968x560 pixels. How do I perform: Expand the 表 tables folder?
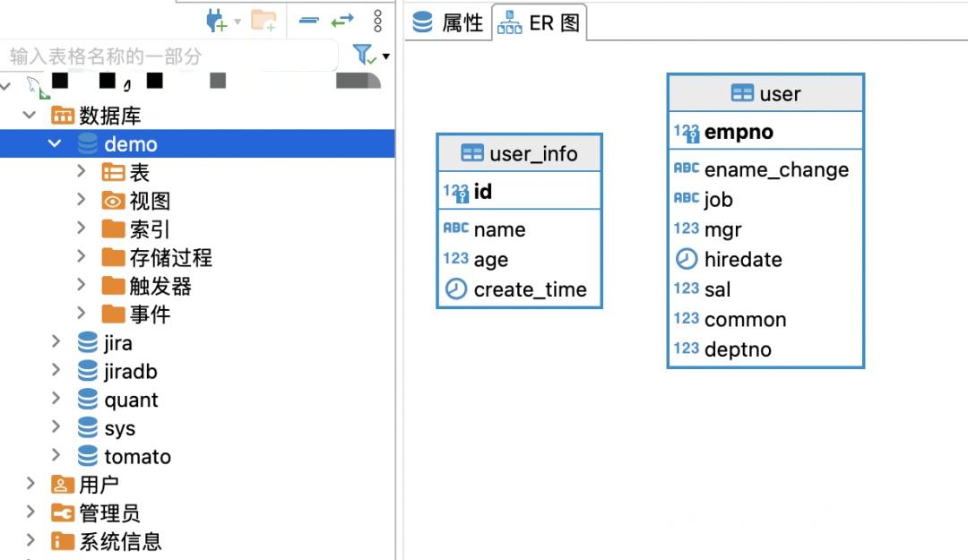coord(81,172)
